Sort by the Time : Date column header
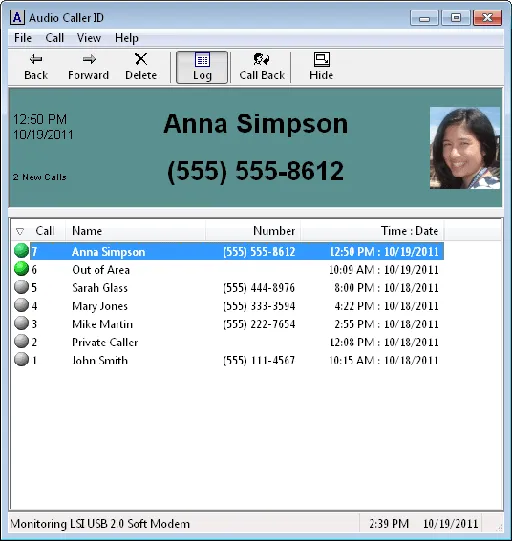This screenshot has width=512, height=541. tap(372, 230)
